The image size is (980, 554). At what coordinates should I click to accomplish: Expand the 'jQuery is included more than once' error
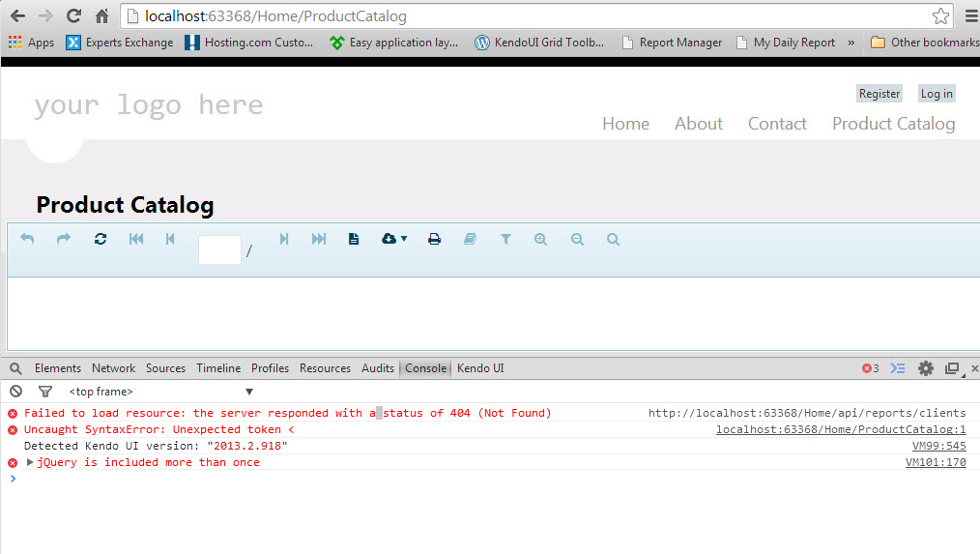click(x=29, y=462)
